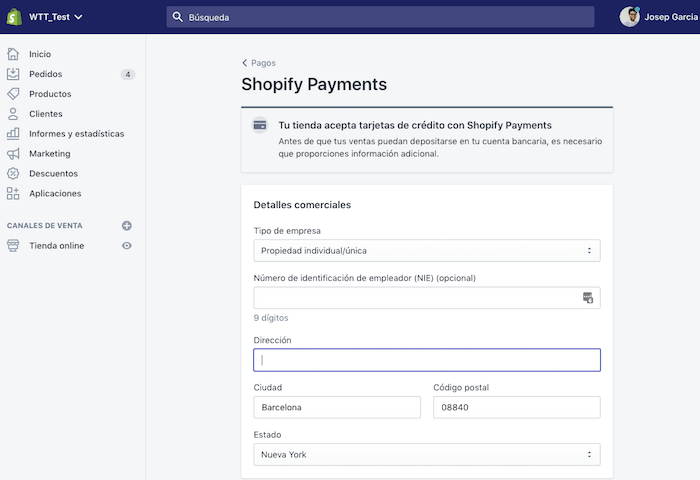Image resolution: width=700 pixels, height=480 pixels.
Task: Open Tienda online channel
Action: [56, 246]
